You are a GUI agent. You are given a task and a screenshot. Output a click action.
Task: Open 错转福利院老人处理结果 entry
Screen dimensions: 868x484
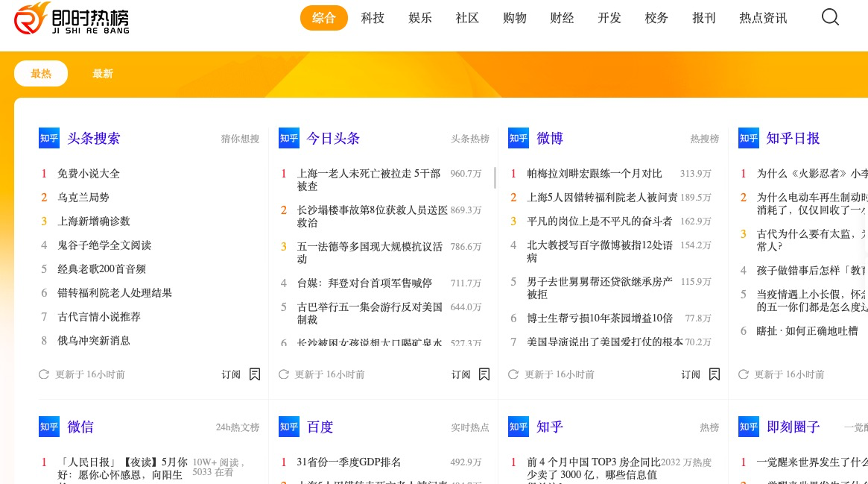tap(115, 292)
